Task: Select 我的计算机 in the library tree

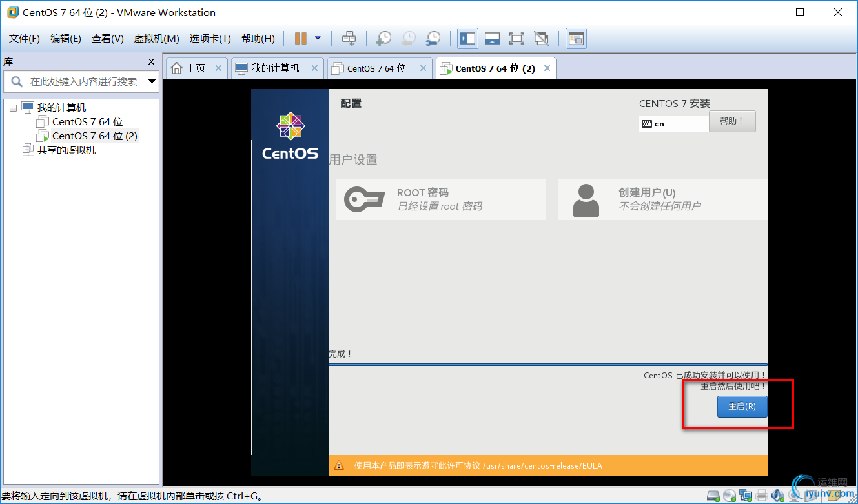Action: (x=61, y=108)
